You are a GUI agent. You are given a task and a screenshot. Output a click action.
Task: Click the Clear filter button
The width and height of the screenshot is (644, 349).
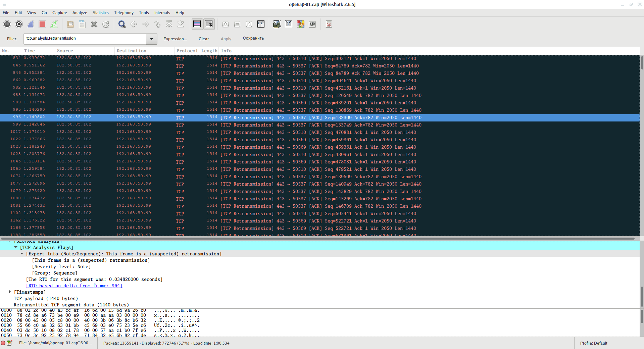203,39
